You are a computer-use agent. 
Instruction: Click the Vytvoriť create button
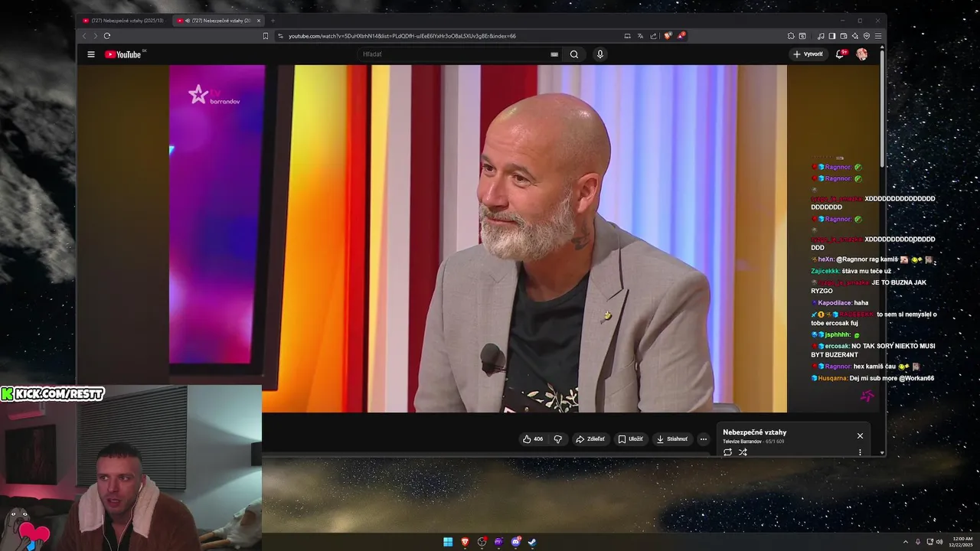click(808, 54)
